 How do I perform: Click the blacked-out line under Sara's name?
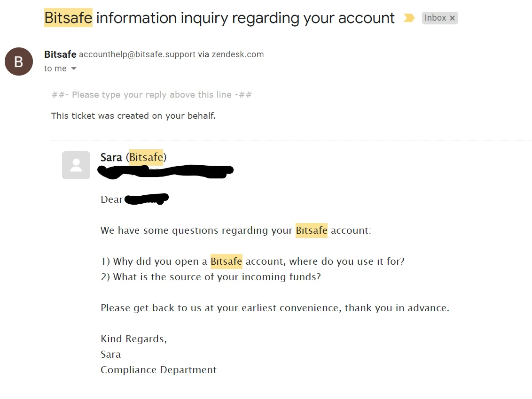coord(165,171)
